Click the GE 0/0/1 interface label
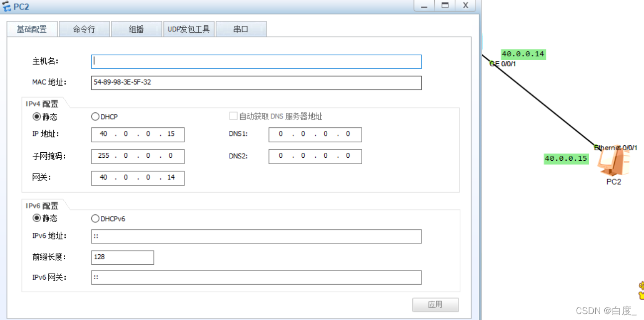 (503, 64)
